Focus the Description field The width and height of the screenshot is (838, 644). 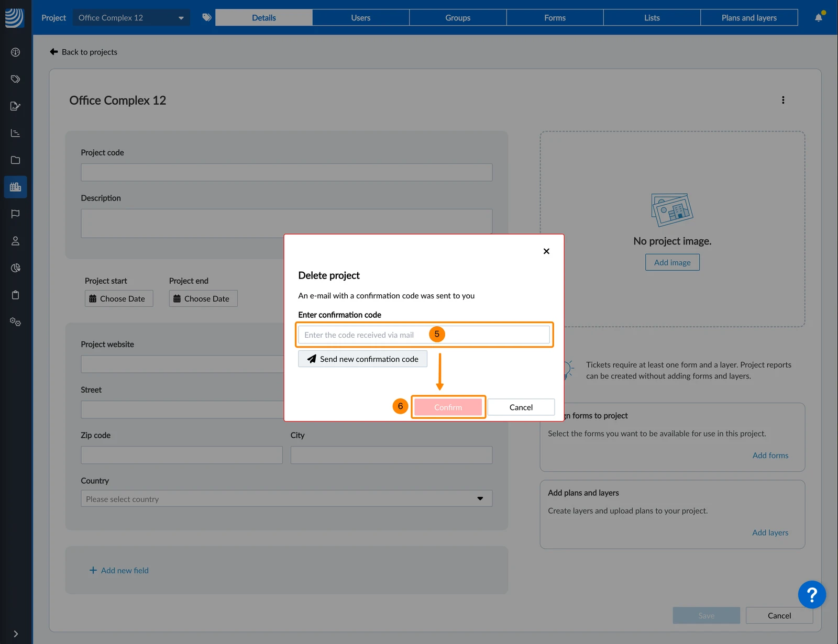(x=286, y=223)
